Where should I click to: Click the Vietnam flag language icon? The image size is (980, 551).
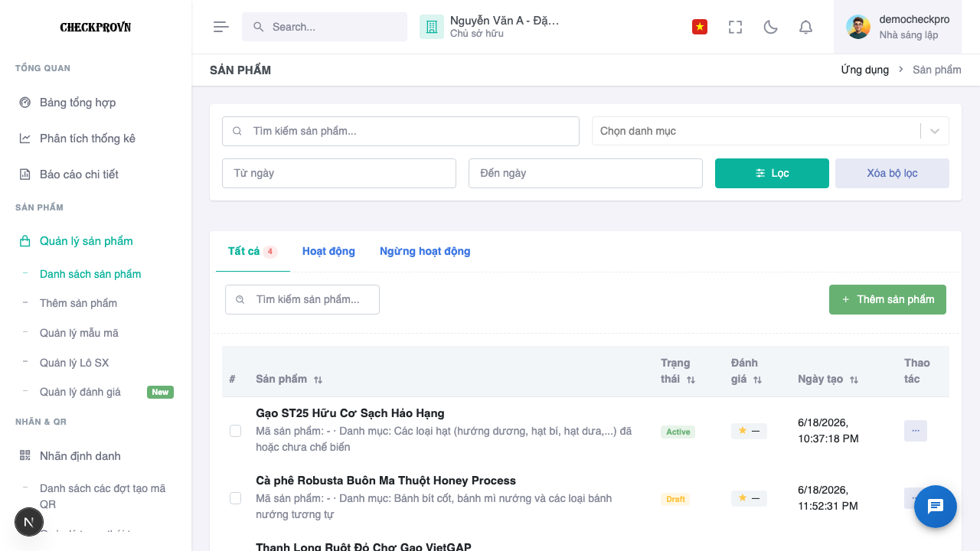[699, 27]
